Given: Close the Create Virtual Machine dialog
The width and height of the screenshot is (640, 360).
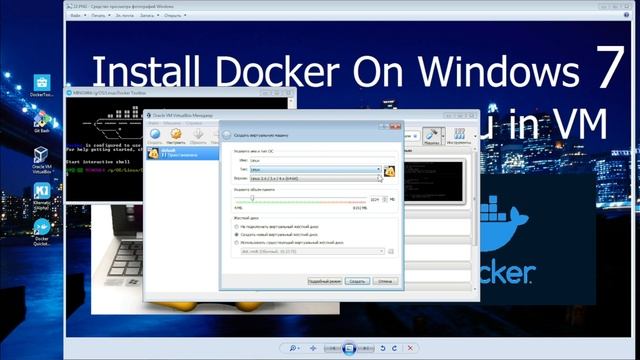Looking at the screenshot, I should pos(395,126).
